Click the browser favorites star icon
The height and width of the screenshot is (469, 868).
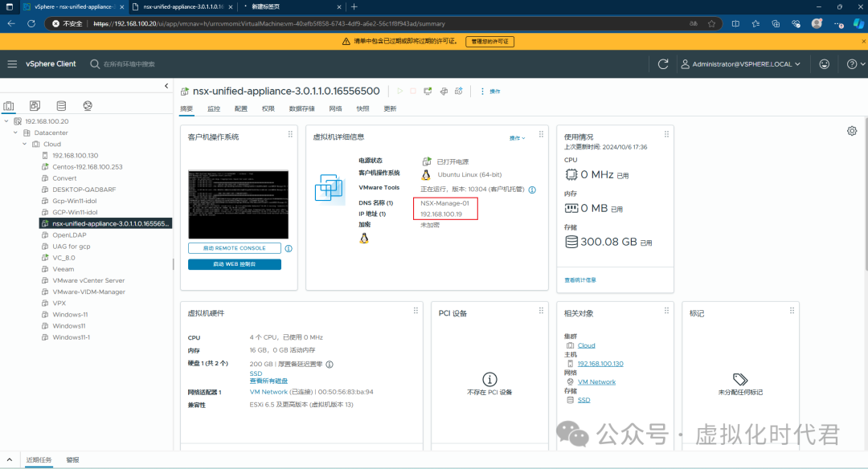tap(711, 24)
